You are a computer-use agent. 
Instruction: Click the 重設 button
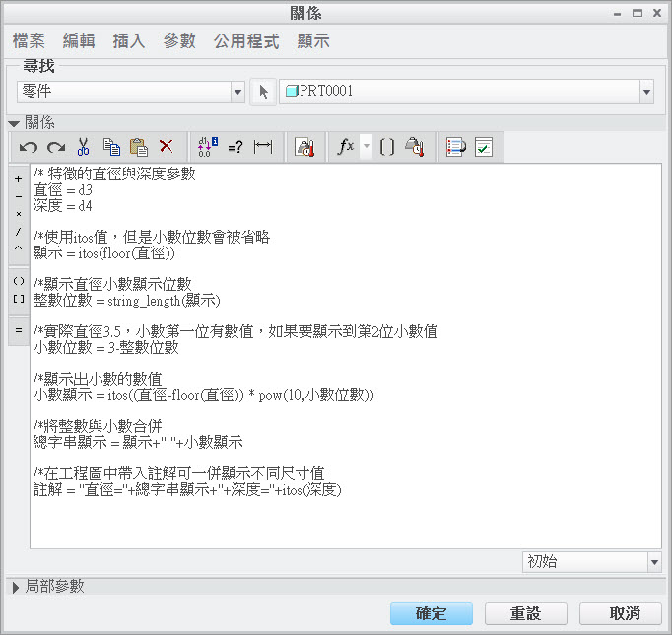[526, 613]
